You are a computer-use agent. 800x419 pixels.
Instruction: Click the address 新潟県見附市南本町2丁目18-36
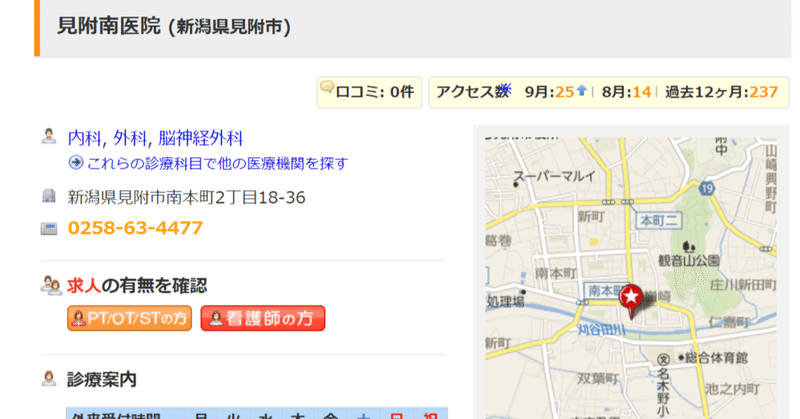[x=186, y=198]
